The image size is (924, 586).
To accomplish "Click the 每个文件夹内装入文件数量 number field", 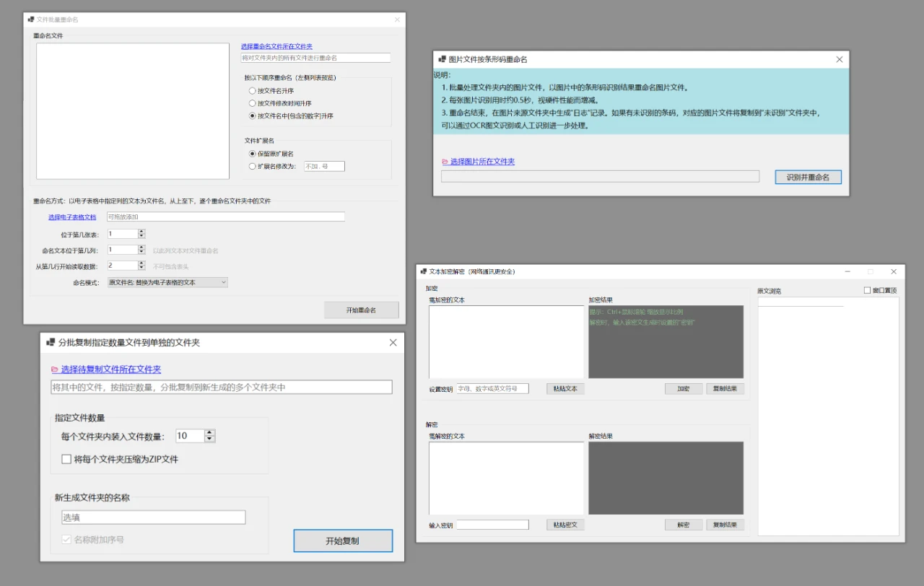I will coord(190,436).
